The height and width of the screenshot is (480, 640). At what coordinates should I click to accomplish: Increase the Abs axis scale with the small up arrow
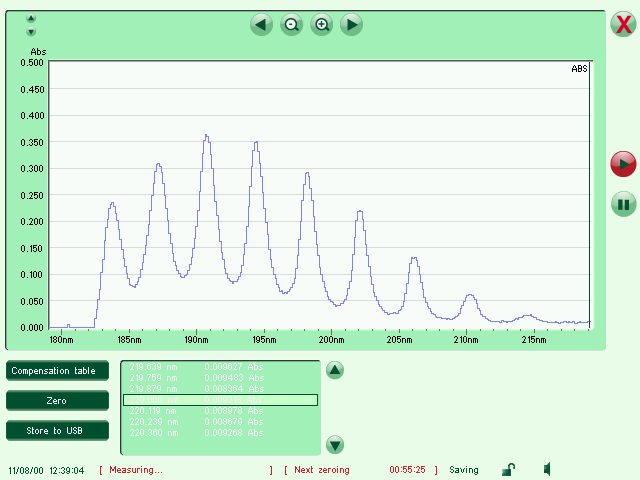31,19
